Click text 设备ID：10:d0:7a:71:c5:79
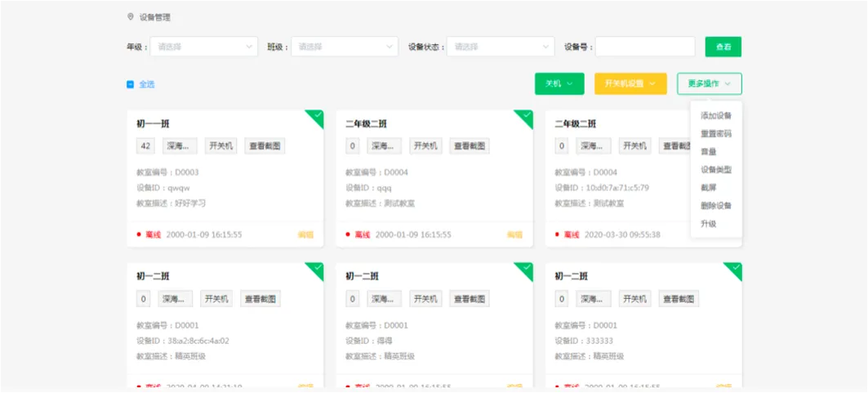 603,188
